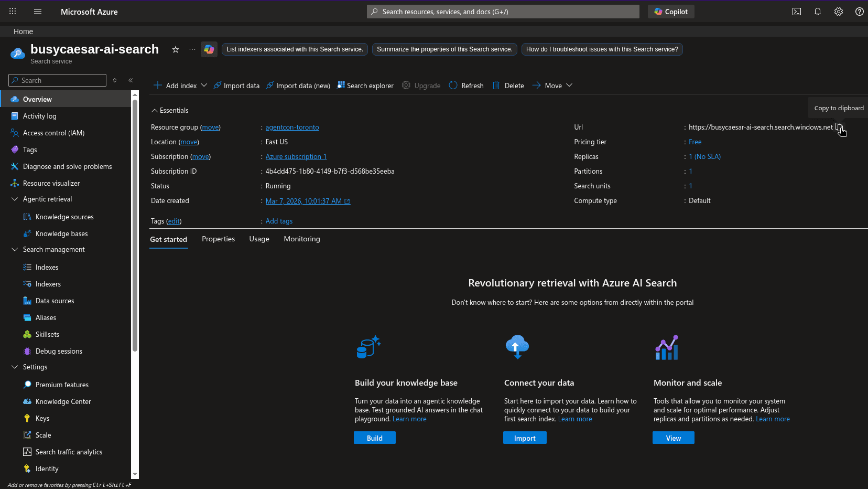Viewport: 868px width, 489px height.
Task: Star busycaesar-ai-search as a favorite
Action: click(176, 49)
